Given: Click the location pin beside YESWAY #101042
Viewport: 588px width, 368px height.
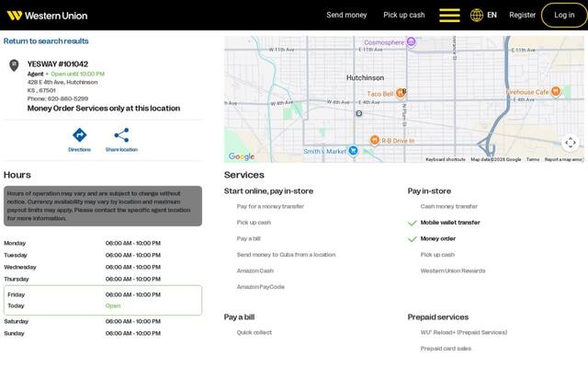Looking at the screenshot, I should coord(14,65).
